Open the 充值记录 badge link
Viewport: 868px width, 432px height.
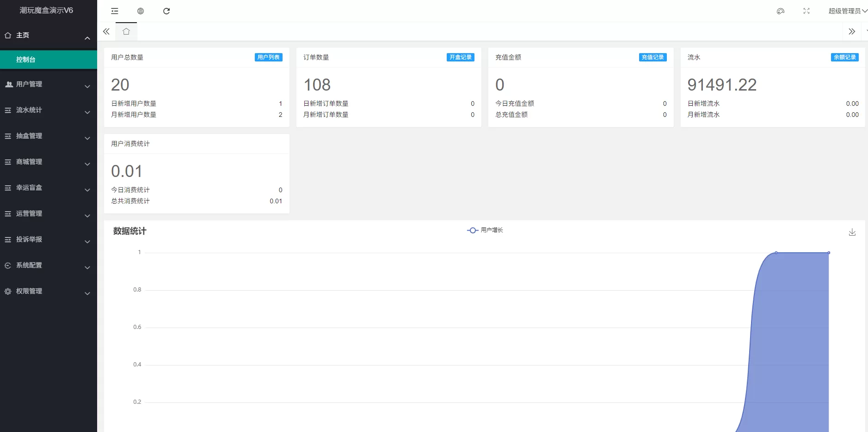pos(653,57)
